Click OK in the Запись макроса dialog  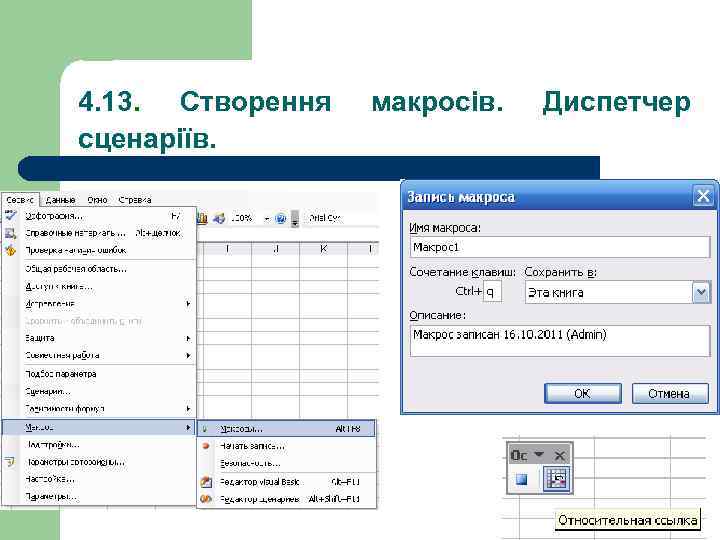[583, 394]
